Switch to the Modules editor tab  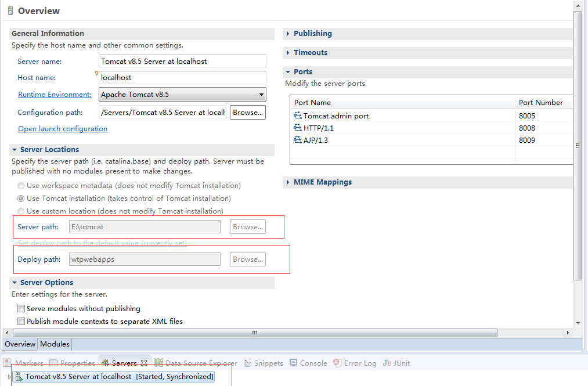tap(55, 344)
